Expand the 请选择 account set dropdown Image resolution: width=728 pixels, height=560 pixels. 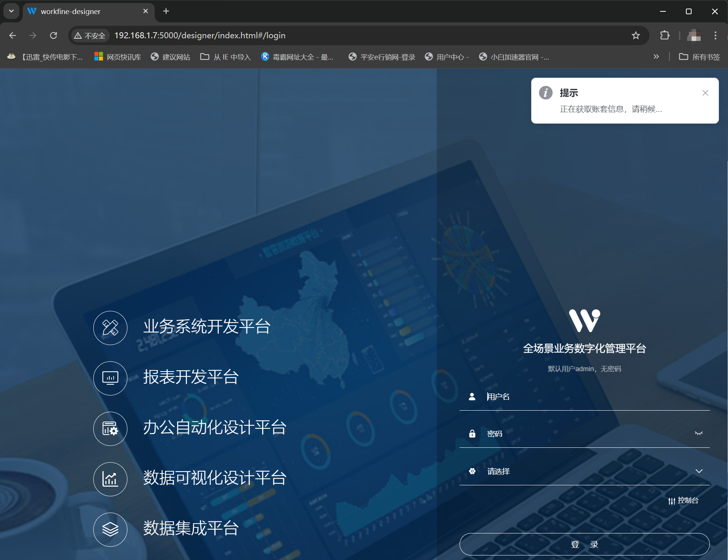click(699, 471)
